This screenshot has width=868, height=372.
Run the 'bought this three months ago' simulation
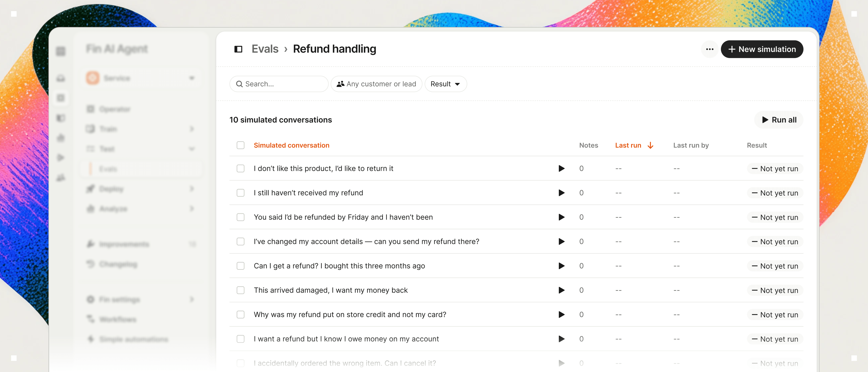click(561, 266)
